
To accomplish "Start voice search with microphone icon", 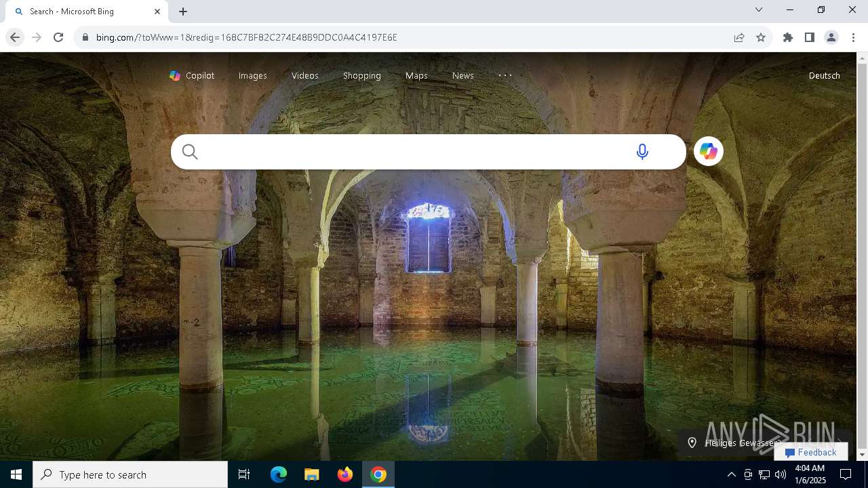I will [642, 152].
